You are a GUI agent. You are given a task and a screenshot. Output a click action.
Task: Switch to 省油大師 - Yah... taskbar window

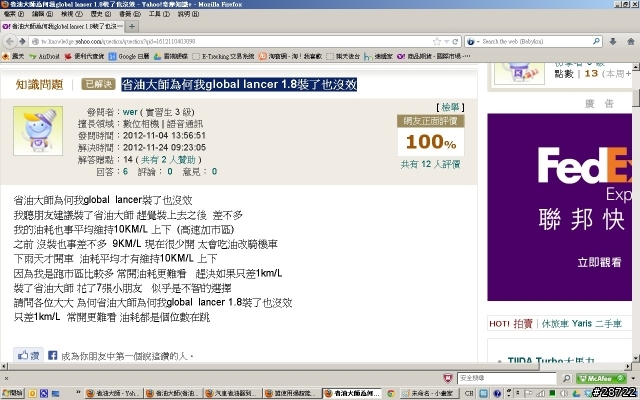click(x=114, y=393)
